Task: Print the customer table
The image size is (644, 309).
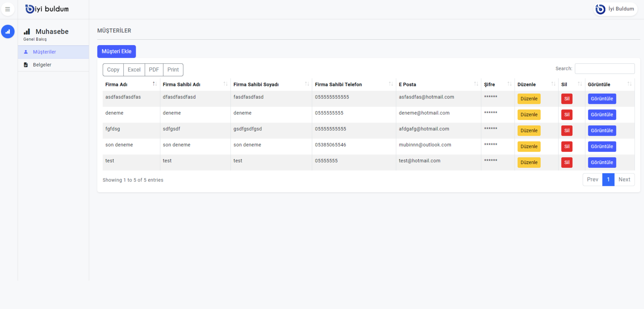Action: point(173,70)
